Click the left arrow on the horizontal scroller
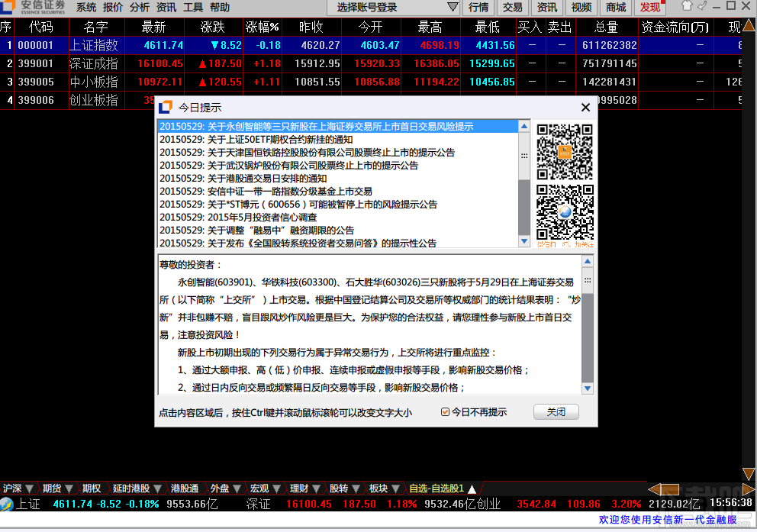 [x=654, y=489]
